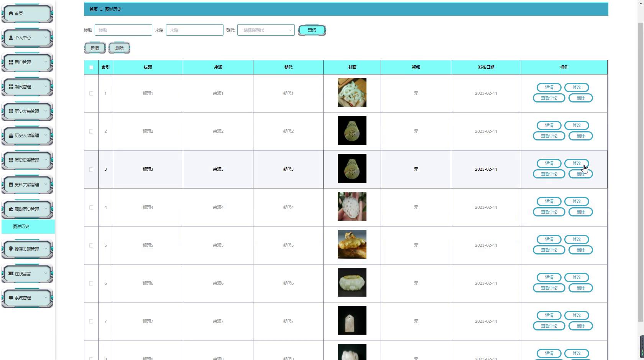Expand the 历史人物管理 menu chevron

(46, 135)
